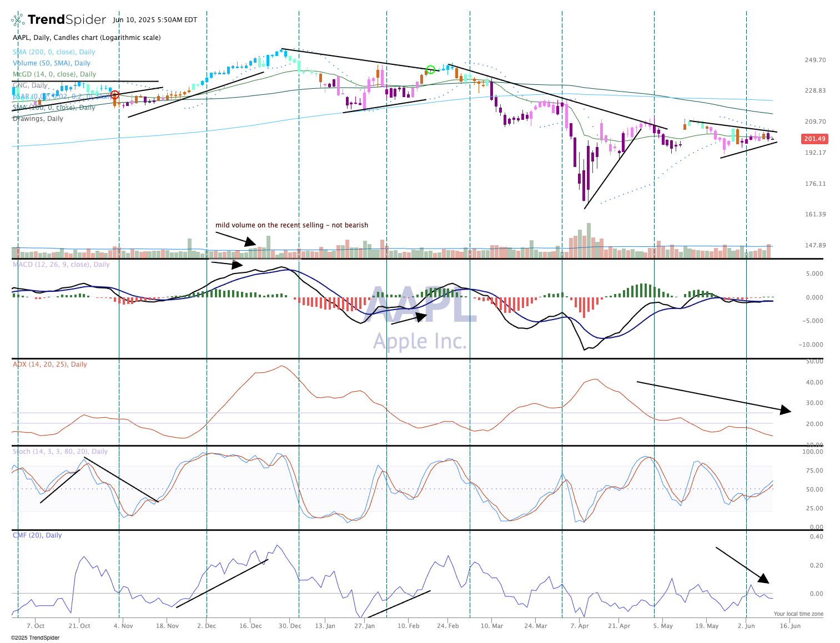
Task: Click the CMF (20), Daily panel label
Action: pyautogui.click(x=37, y=535)
